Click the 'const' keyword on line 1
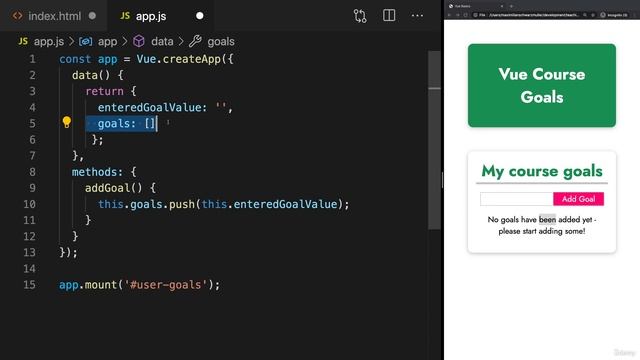640x360 pixels. coord(75,59)
